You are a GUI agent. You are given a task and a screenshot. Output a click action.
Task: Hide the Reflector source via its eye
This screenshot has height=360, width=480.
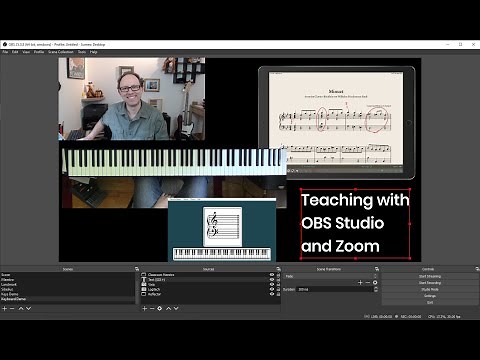(272, 294)
